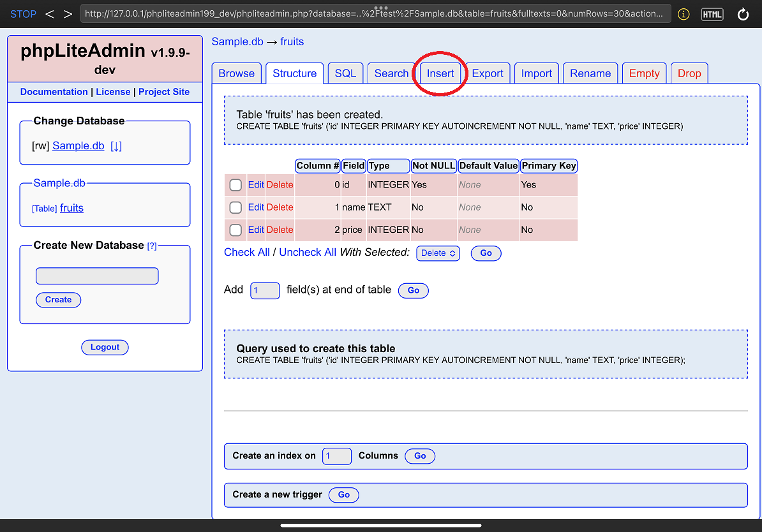Check the checkbox for the id field row
The image size is (762, 532).
(x=235, y=185)
